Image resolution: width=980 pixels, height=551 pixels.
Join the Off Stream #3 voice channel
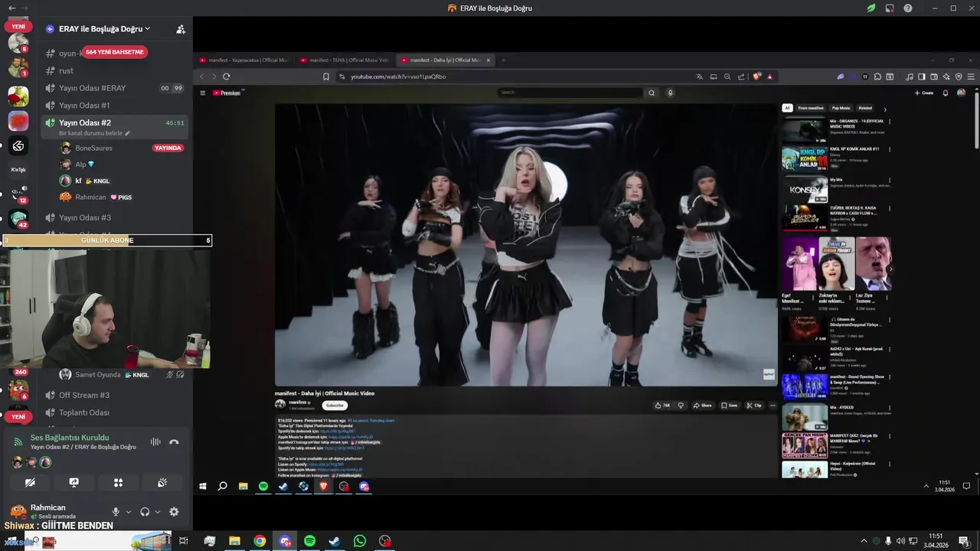pos(115,395)
